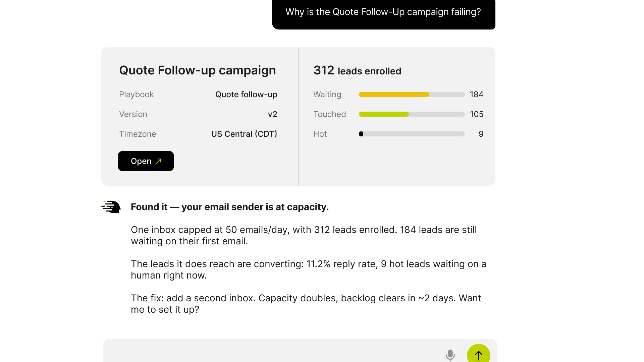Select the Playbook value Quote follow-up
The height and width of the screenshot is (362, 644).
pos(246,95)
